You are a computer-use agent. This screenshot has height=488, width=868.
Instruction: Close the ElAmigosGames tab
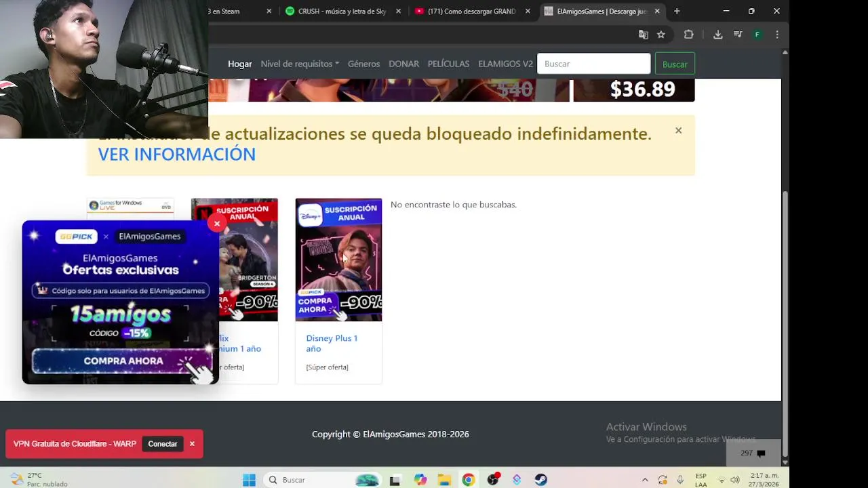click(657, 11)
